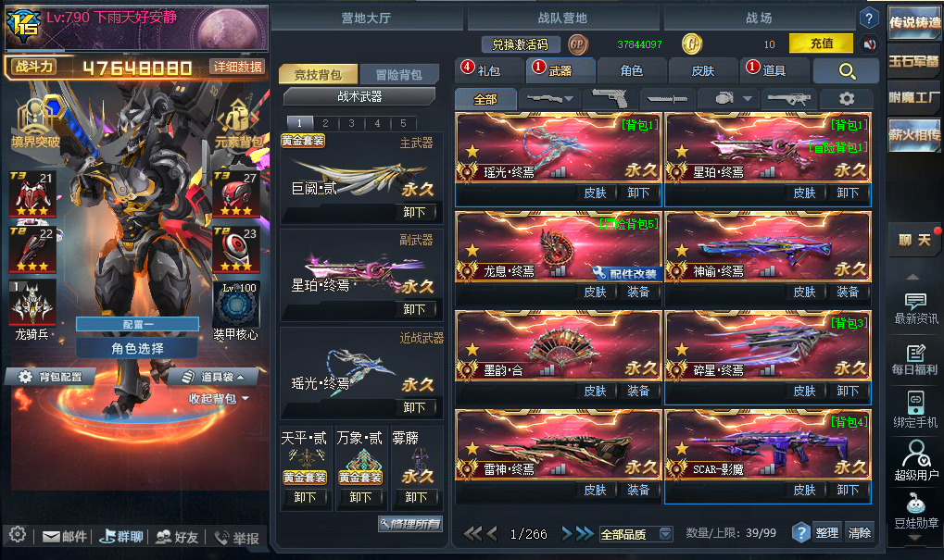Click the yellow 充值 recharge button
The width and height of the screenshot is (944, 560).
coord(821,44)
